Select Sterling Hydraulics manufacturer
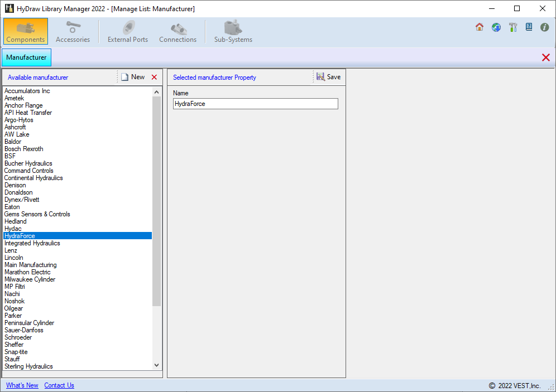The image size is (556, 392). 78,366
